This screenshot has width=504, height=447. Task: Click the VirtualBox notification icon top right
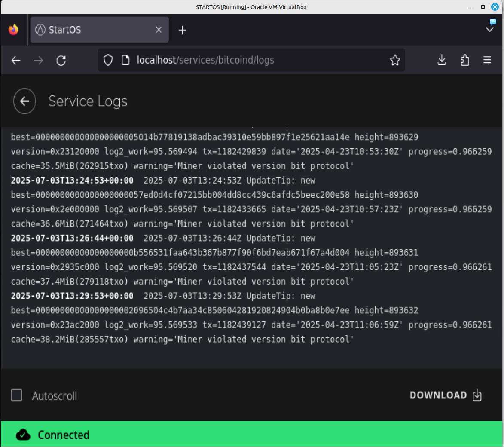click(492, 21)
